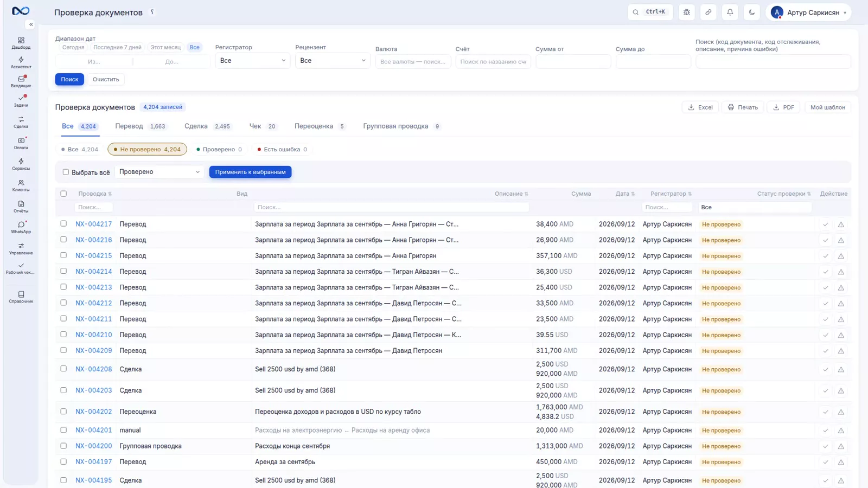This screenshot has height=488, width=868.
Task: Toggle dark mode moon icon
Action: tap(752, 12)
